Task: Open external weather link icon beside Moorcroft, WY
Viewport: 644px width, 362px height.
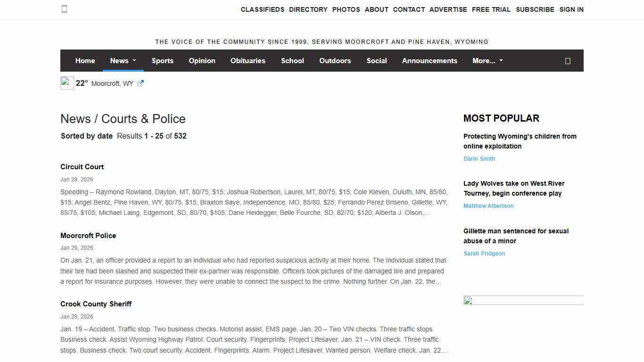Action: [x=140, y=83]
